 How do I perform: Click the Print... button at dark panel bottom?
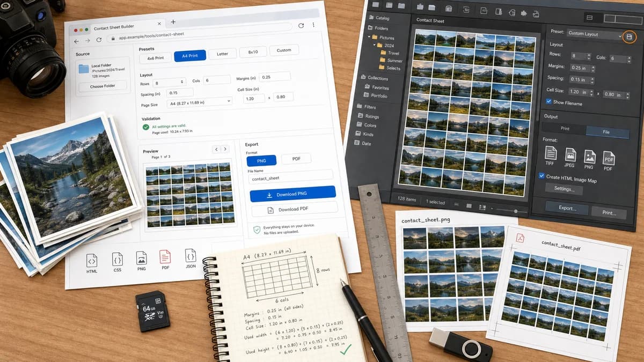pos(609,212)
